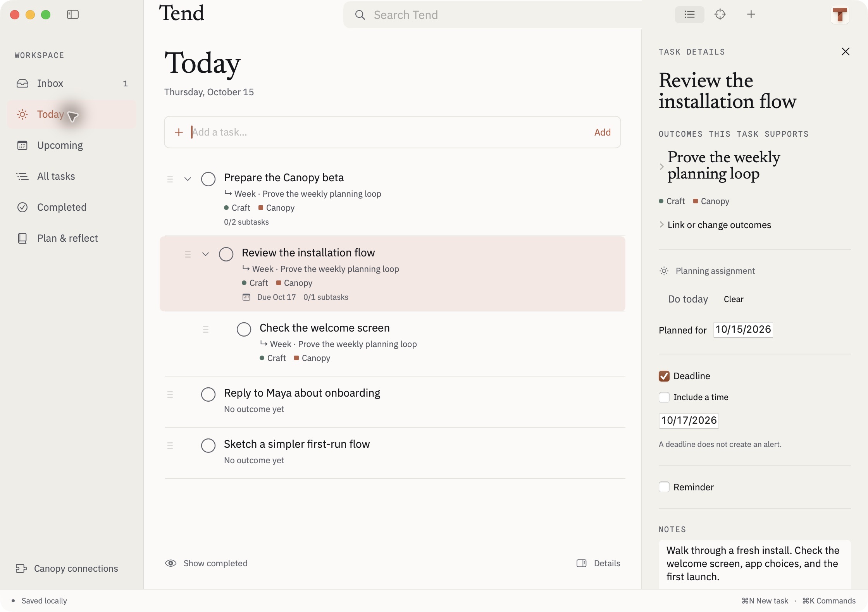868x612 pixels.
Task: Open Canopy connections in the sidebar
Action: click(x=67, y=568)
